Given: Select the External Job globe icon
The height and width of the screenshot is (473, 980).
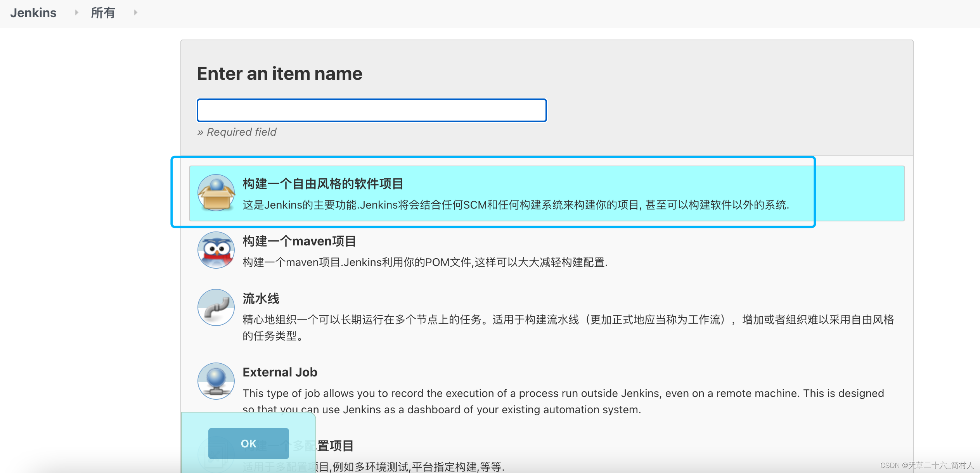Looking at the screenshot, I should (216, 381).
